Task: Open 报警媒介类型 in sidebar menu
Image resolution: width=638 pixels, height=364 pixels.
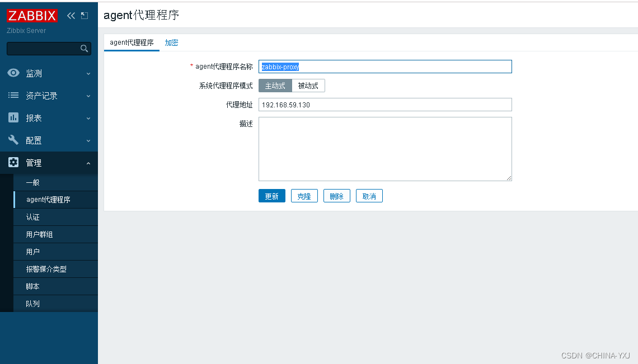Action: coord(55,269)
